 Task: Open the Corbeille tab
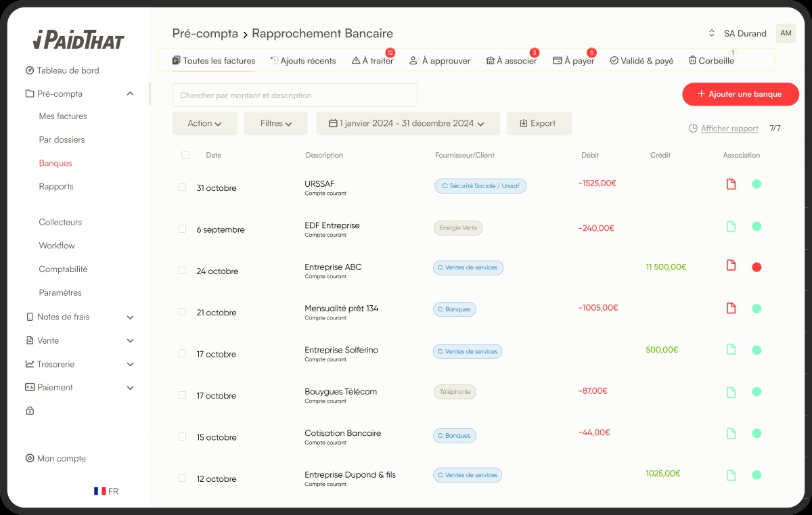tap(711, 61)
